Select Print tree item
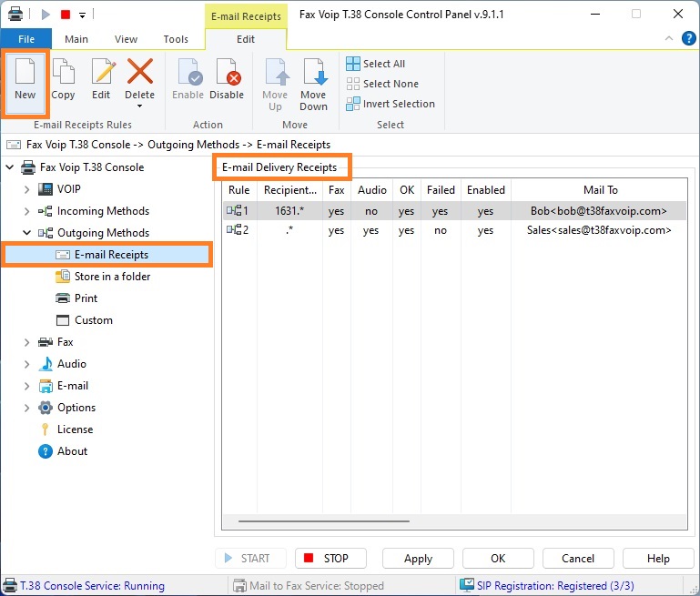This screenshot has width=700, height=596. (86, 298)
